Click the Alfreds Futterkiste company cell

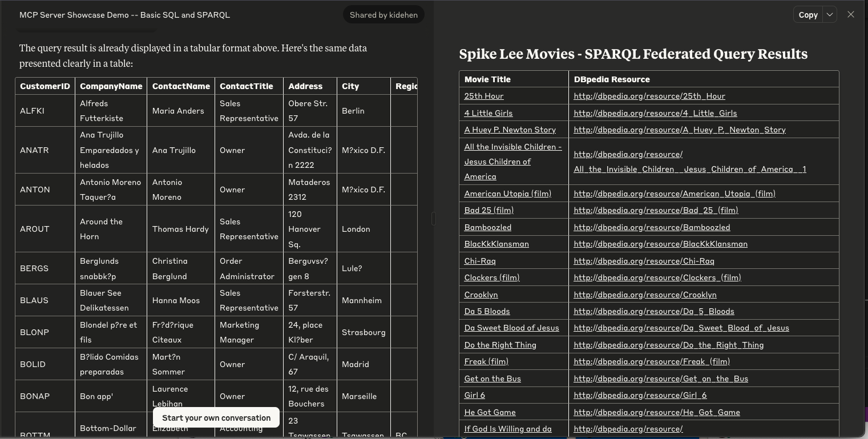[x=111, y=111]
